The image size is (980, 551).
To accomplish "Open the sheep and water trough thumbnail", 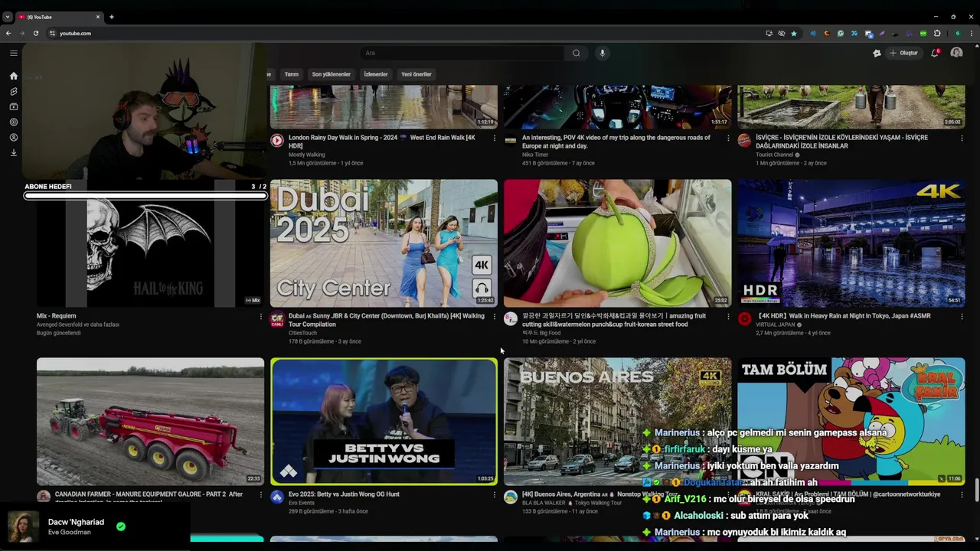I will (x=851, y=106).
